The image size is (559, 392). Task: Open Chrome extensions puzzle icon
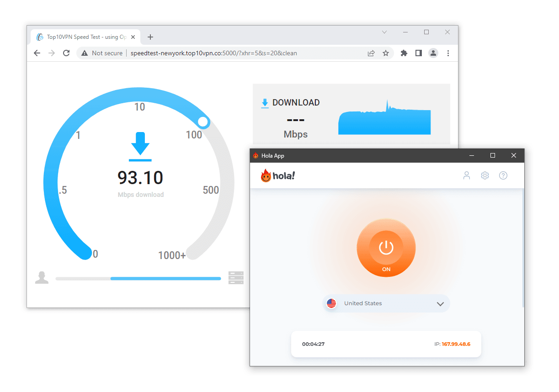pyautogui.click(x=404, y=53)
